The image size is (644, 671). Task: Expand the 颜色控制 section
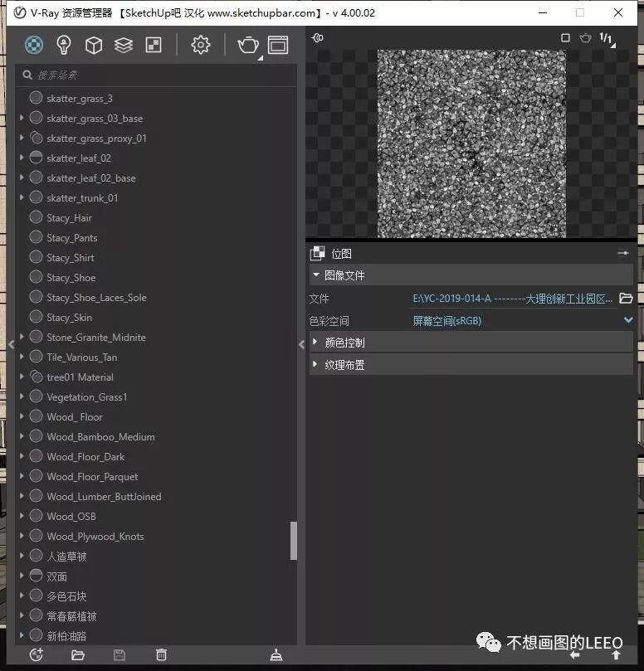point(315,342)
